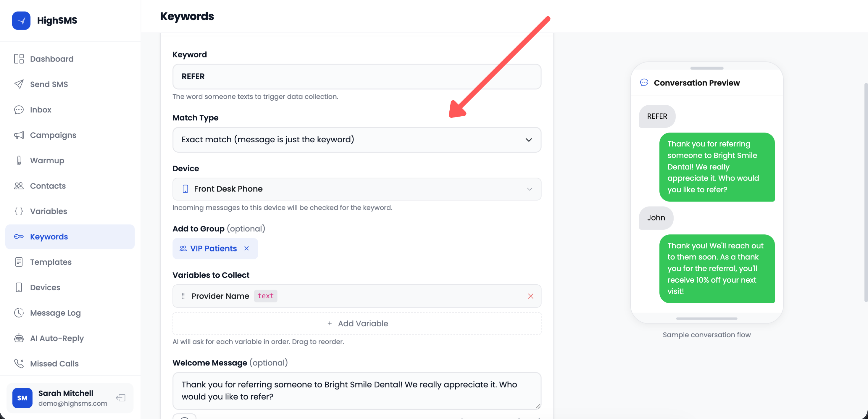The height and width of the screenshot is (419, 868).
Task: Navigate to Templates in the sidebar
Action: pyautogui.click(x=51, y=262)
